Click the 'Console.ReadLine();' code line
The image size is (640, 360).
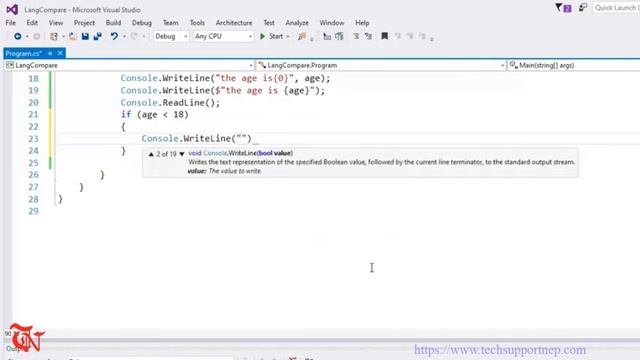coord(170,103)
